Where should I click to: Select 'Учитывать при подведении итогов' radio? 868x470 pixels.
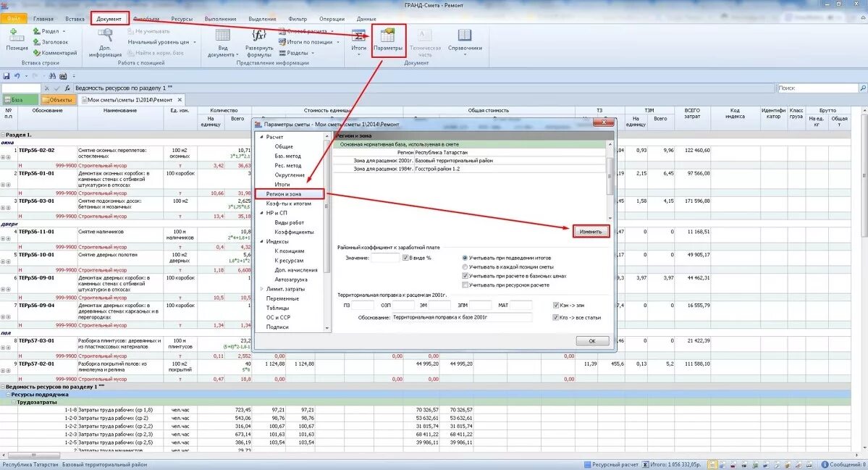click(465, 258)
